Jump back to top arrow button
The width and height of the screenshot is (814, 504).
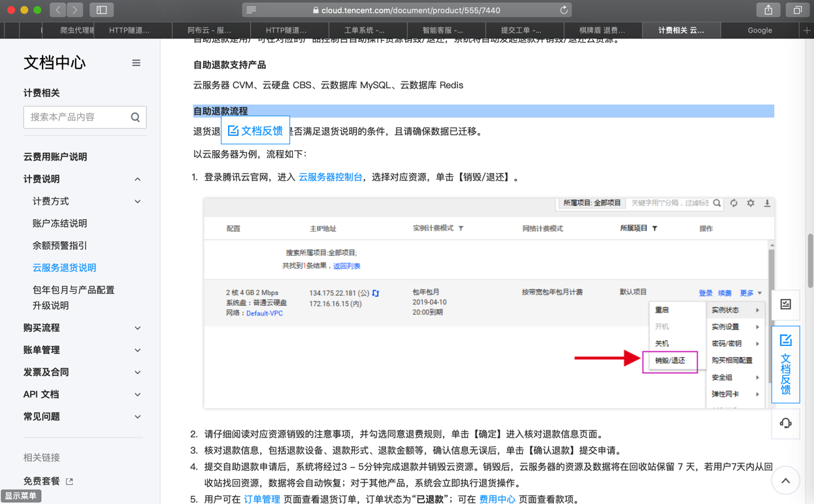(785, 480)
